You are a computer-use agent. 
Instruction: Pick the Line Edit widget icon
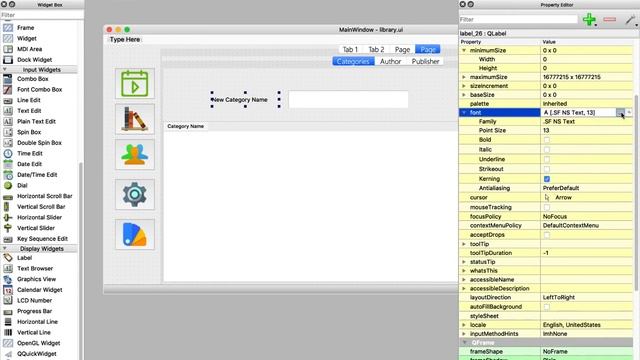tap(8, 100)
